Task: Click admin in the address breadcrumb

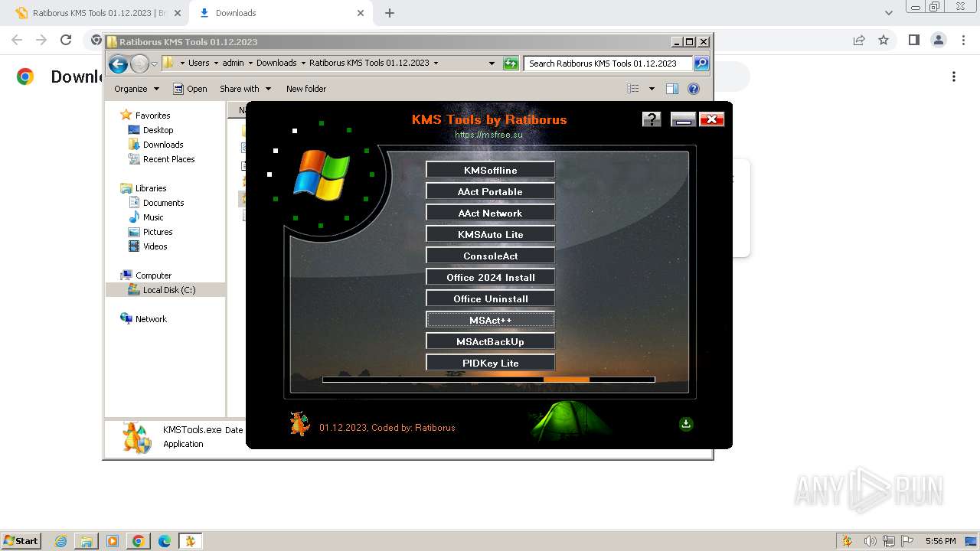Action: click(233, 63)
